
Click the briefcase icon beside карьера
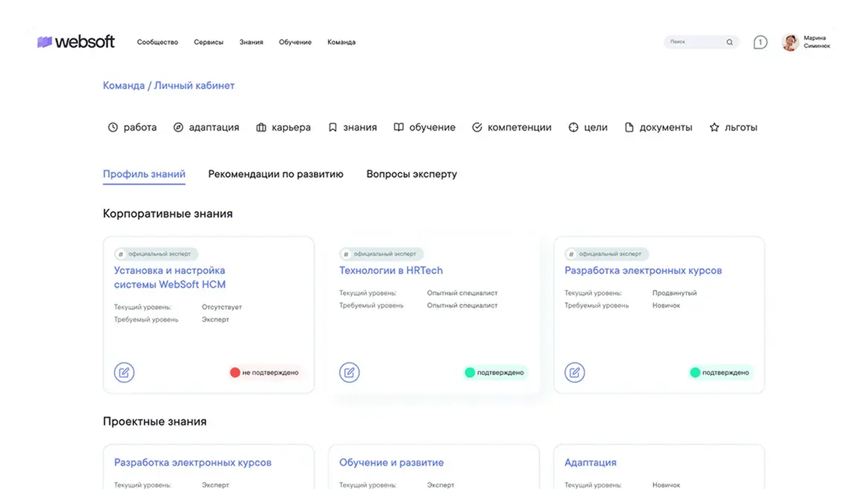(x=261, y=128)
